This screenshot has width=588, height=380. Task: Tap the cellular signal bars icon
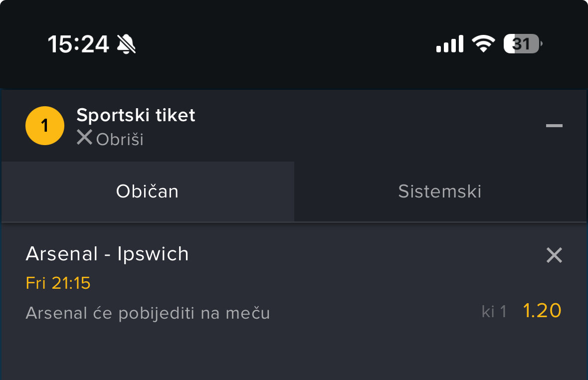(x=449, y=44)
